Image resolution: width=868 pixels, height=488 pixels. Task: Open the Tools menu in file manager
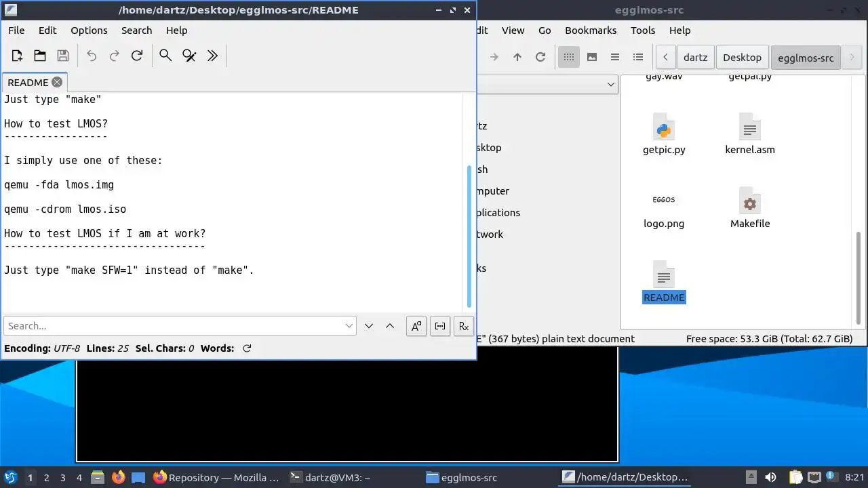coord(643,30)
